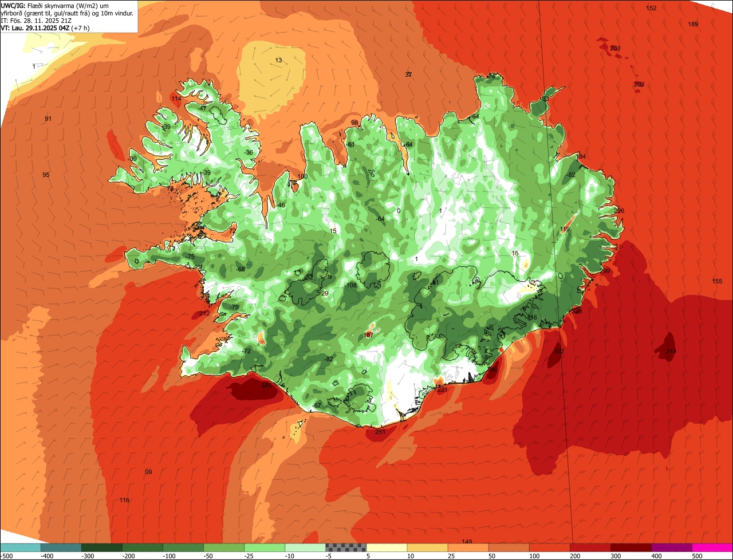Click the '-500' label on the legend scale
Viewport: 733px width, 560px height.
tap(7, 556)
